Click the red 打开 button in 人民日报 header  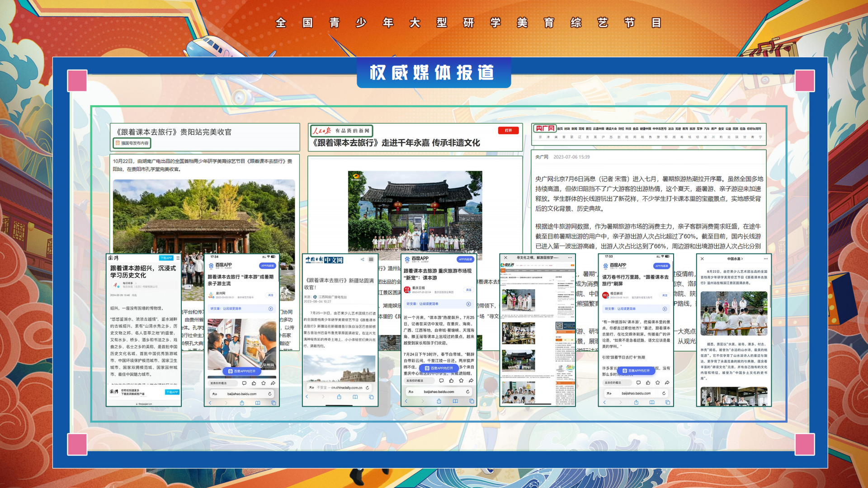[x=509, y=130]
